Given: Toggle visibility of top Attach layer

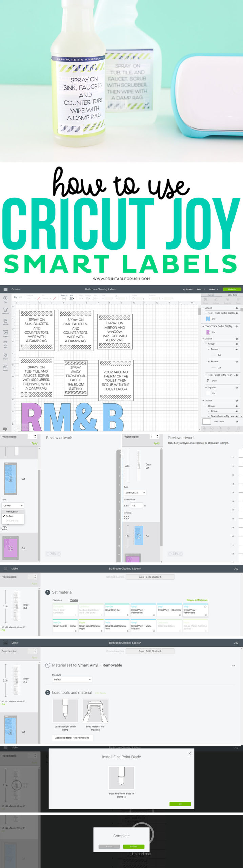Looking at the screenshot, I should click(x=237, y=308).
